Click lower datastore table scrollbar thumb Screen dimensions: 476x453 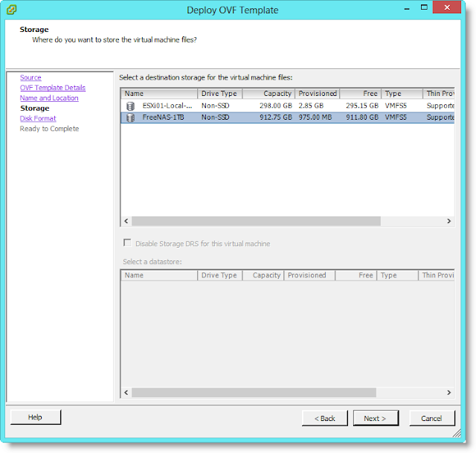coord(254,393)
